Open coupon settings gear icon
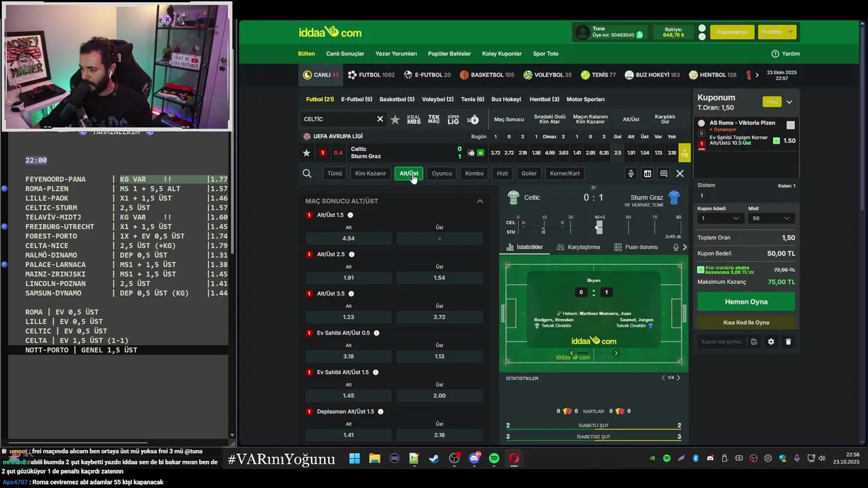The width and height of the screenshot is (868, 488). pos(771,342)
